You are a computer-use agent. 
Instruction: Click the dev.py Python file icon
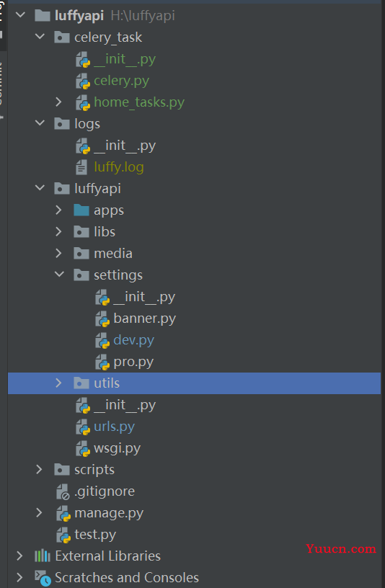[102, 341]
